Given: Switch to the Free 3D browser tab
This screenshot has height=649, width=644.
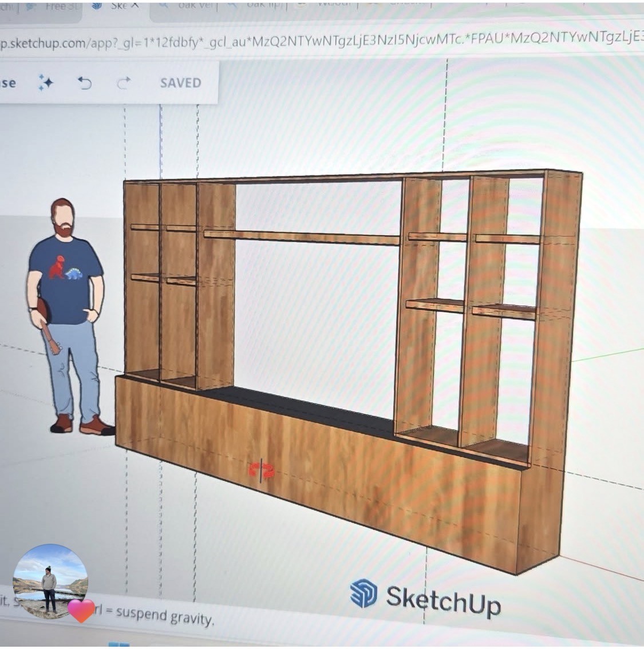Looking at the screenshot, I should click(x=54, y=7).
